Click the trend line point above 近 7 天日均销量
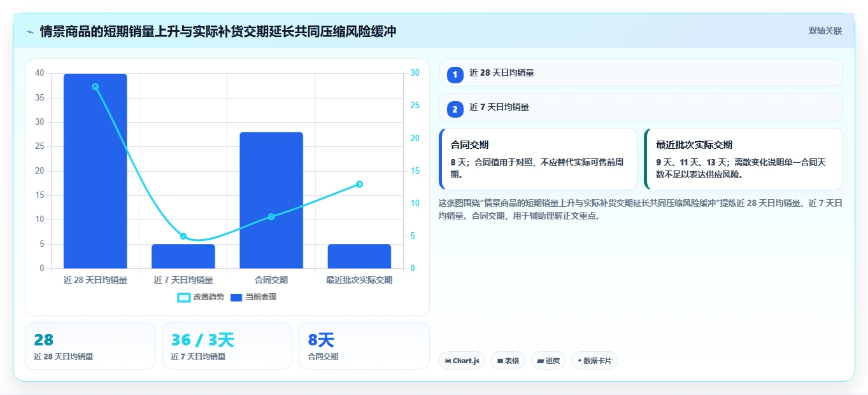 [183, 236]
